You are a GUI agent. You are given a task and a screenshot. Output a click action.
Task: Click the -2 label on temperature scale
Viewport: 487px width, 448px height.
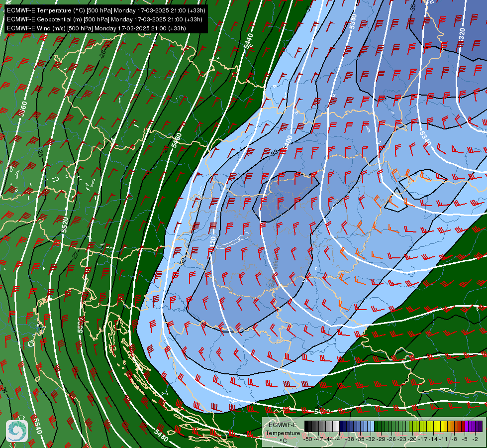(x=475, y=439)
